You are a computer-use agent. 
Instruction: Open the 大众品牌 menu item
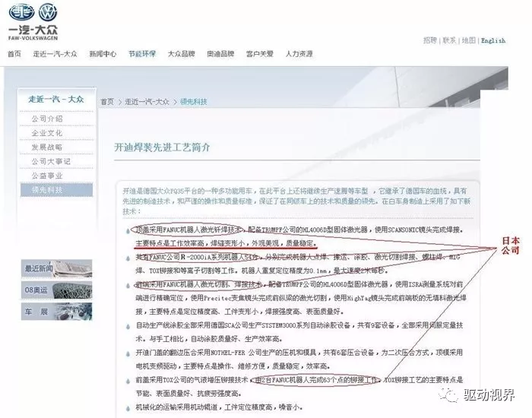click(181, 54)
